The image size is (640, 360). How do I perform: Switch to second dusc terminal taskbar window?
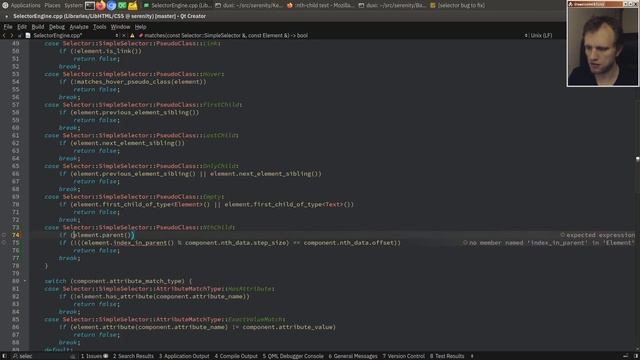point(393,5)
